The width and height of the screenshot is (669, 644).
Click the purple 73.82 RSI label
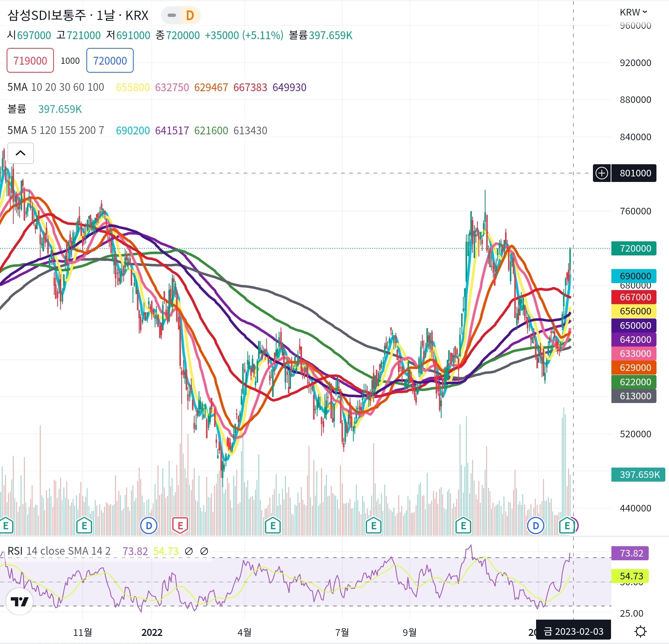[x=630, y=553]
